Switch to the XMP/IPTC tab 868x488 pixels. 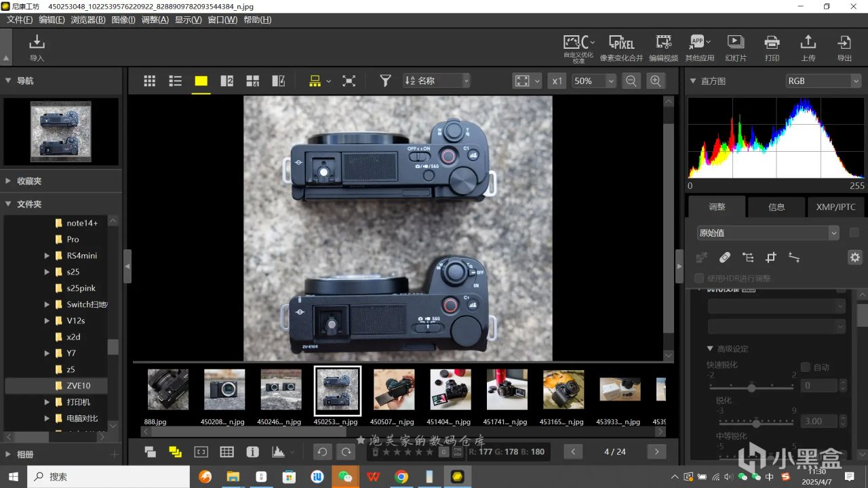pos(835,207)
